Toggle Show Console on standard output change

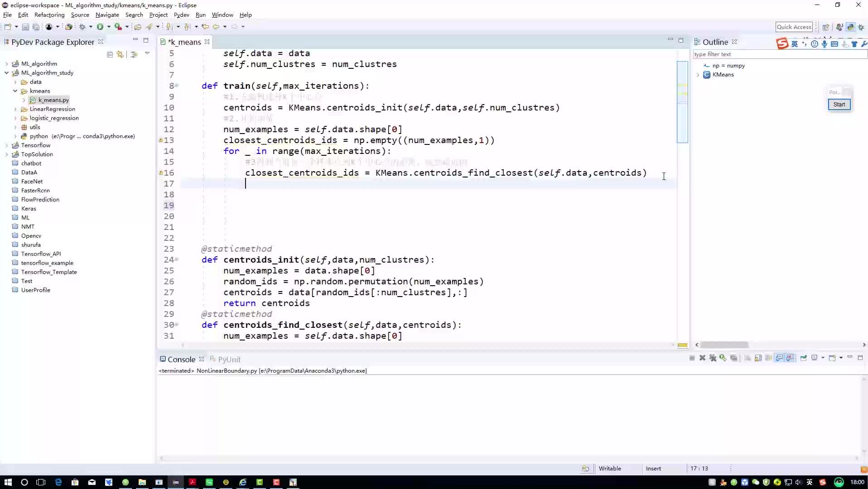[779, 358]
